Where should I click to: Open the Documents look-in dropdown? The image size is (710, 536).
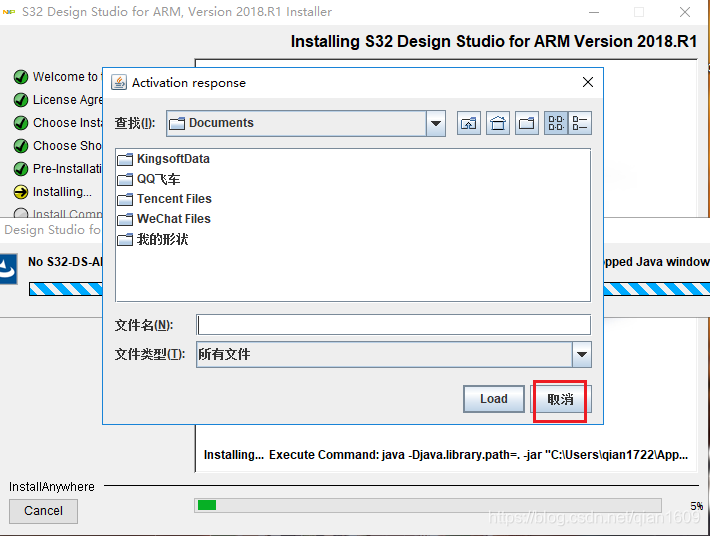pyautogui.click(x=435, y=123)
